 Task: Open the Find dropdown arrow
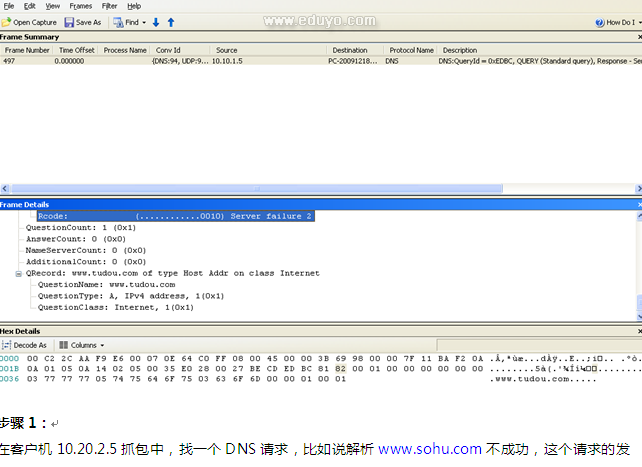(x=144, y=22)
